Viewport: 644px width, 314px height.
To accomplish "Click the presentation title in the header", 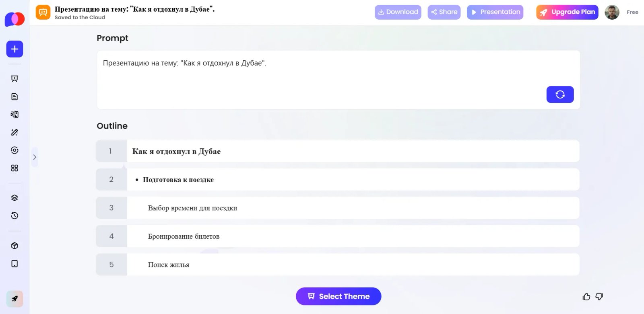I will click(x=135, y=9).
